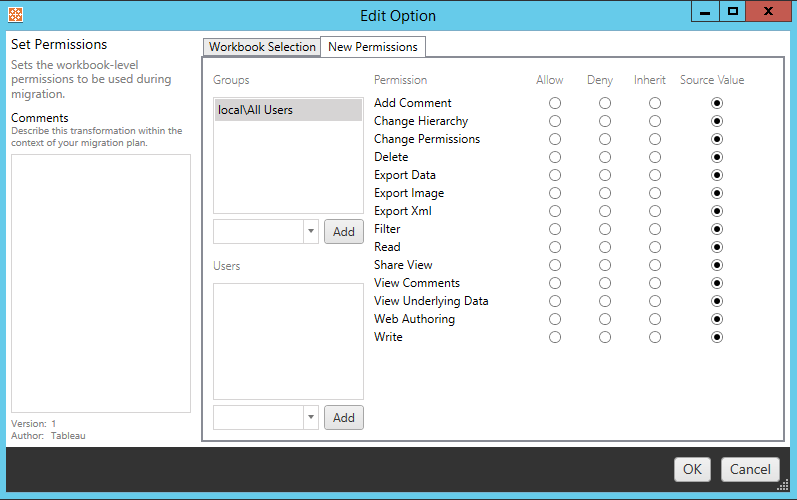Deny the Read permission
Viewport: 797px width, 500px height.
tap(605, 247)
